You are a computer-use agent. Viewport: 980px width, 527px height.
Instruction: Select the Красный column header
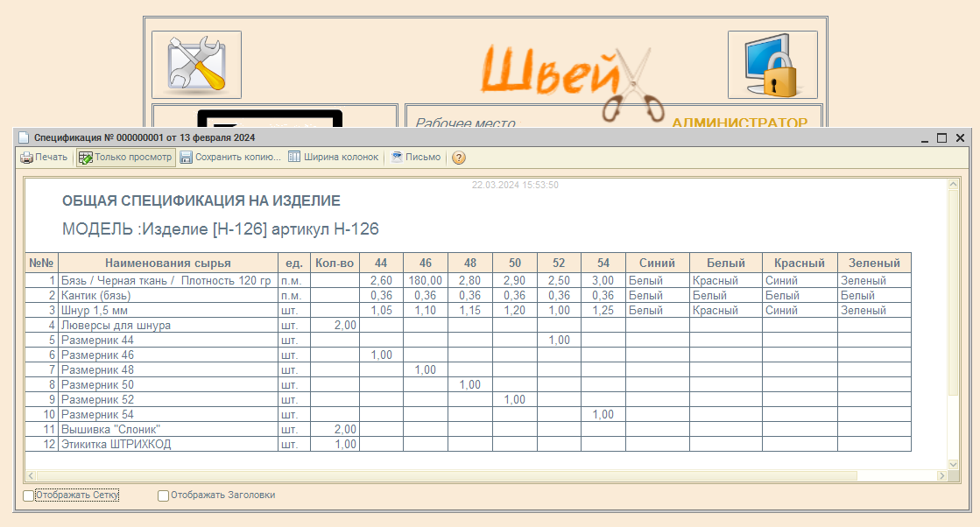click(x=800, y=263)
